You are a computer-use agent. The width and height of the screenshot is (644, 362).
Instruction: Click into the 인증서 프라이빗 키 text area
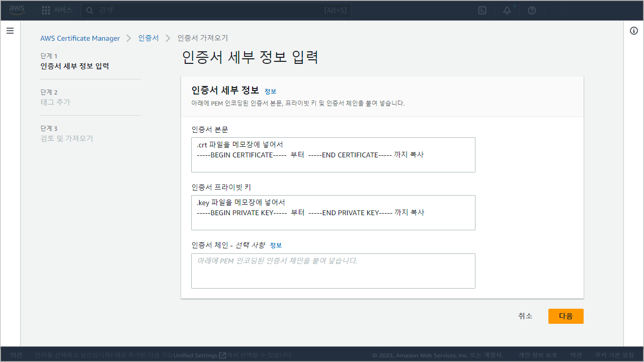point(333,213)
